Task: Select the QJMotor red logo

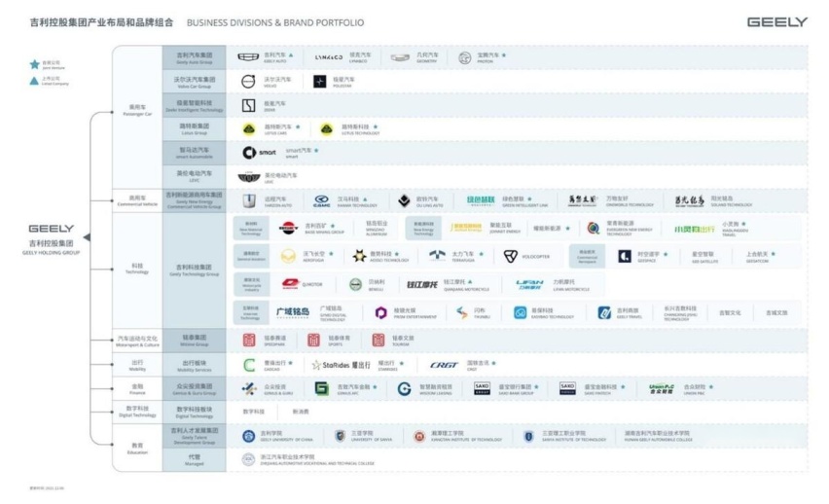Action: 290,284
